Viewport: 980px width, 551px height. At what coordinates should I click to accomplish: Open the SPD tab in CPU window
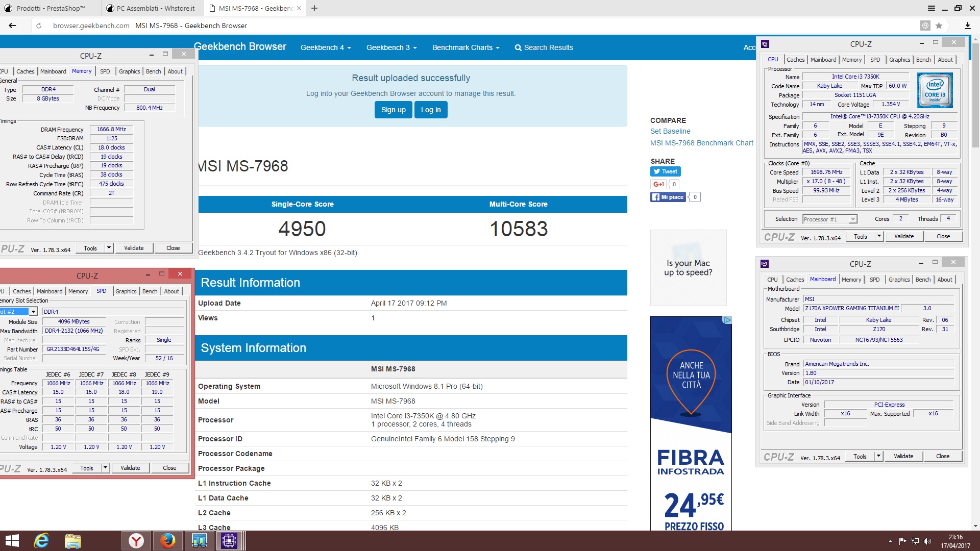875,60
